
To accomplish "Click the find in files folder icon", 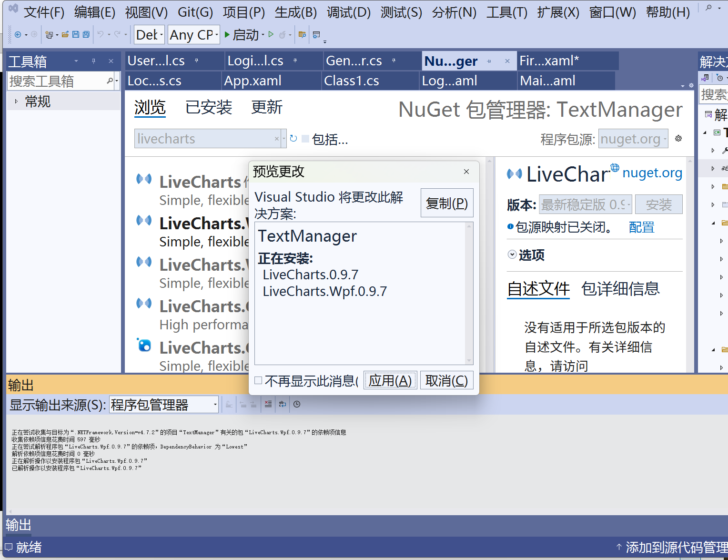I will pos(302,34).
